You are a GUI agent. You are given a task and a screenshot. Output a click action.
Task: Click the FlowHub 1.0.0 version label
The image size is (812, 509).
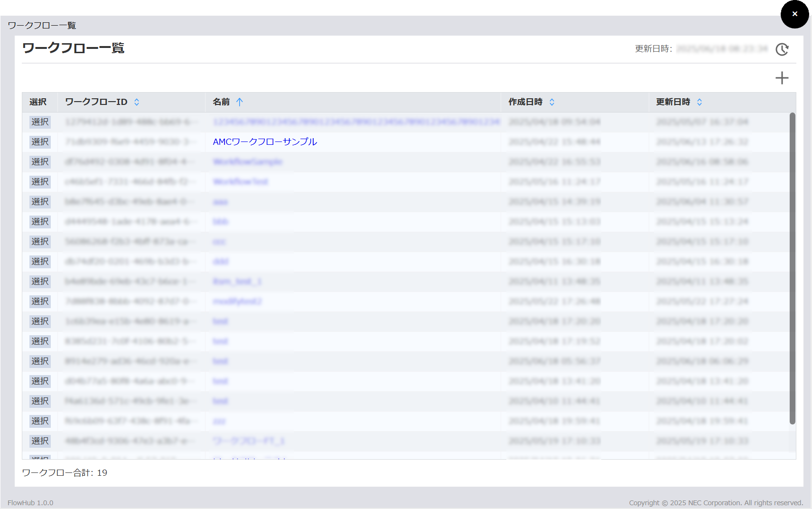30,503
